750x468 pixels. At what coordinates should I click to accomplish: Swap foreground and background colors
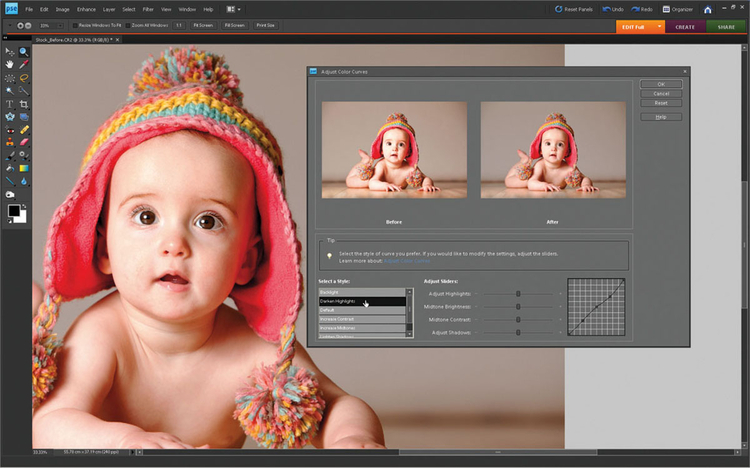point(24,207)
